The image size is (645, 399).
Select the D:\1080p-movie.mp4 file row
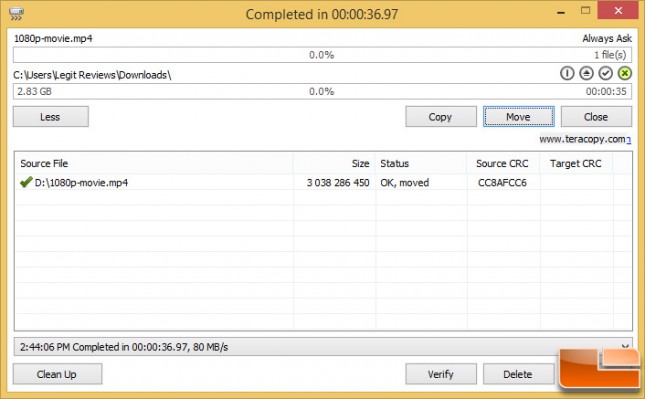click(323, 182)
